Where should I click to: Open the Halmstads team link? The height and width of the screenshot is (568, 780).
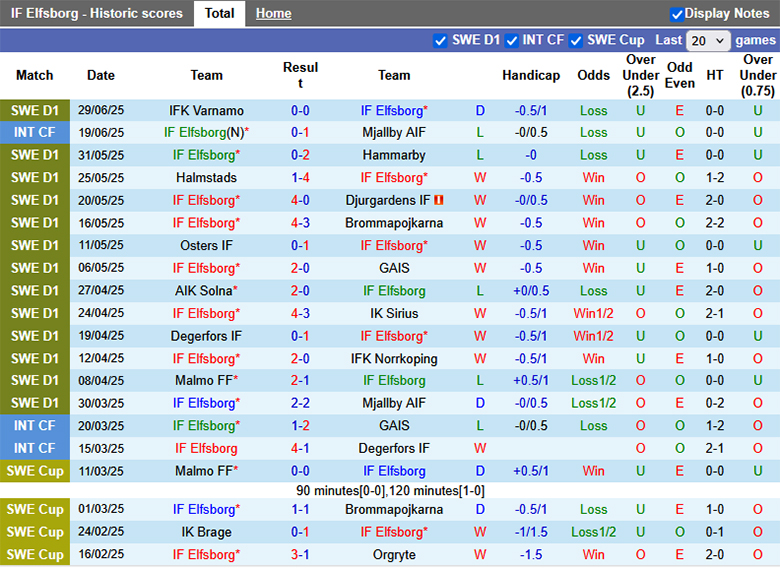(206, 178)
